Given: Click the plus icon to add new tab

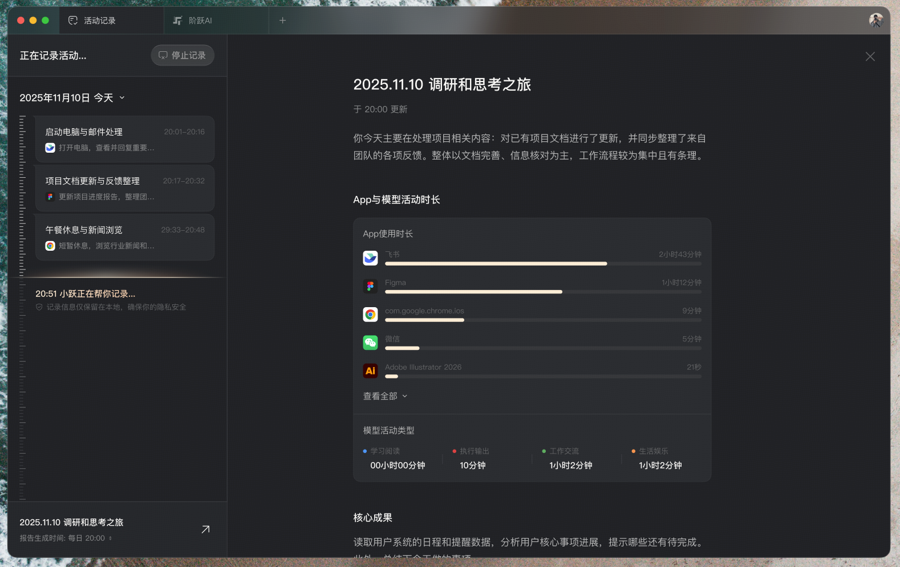Looking at the screenshot, I should pos(282,20).
